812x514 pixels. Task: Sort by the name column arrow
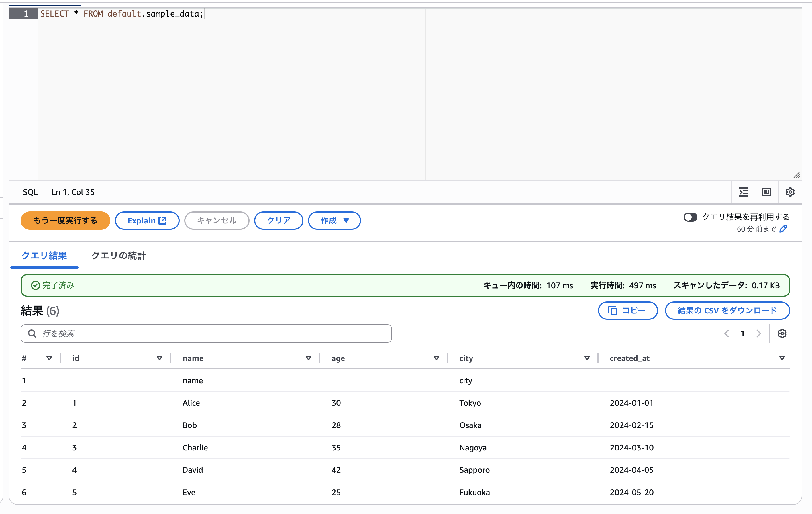pos(308,358)
